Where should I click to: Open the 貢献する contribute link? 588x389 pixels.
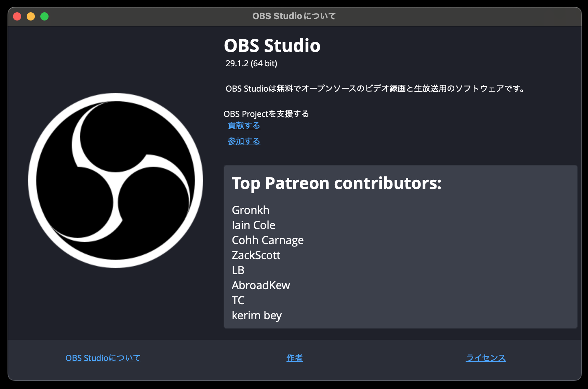pyautogui.click(x=244, y=125)
